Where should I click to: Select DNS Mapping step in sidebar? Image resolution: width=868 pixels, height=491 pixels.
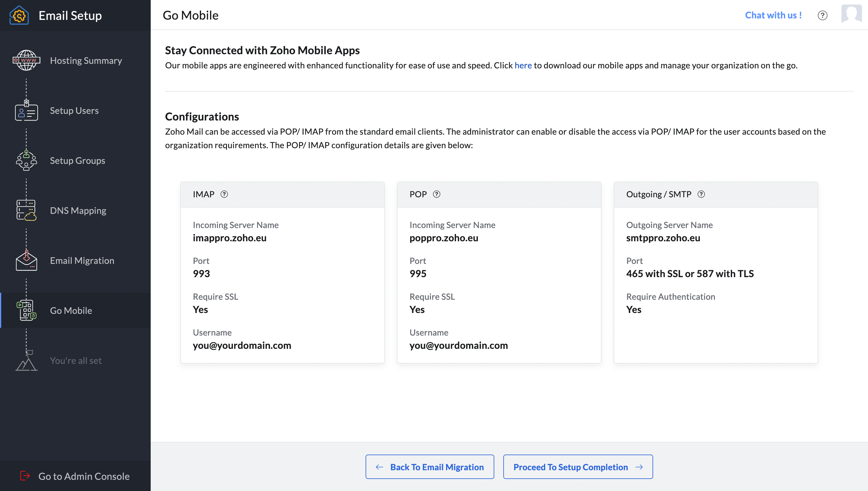pyautogui.click(x=75, y=210)
